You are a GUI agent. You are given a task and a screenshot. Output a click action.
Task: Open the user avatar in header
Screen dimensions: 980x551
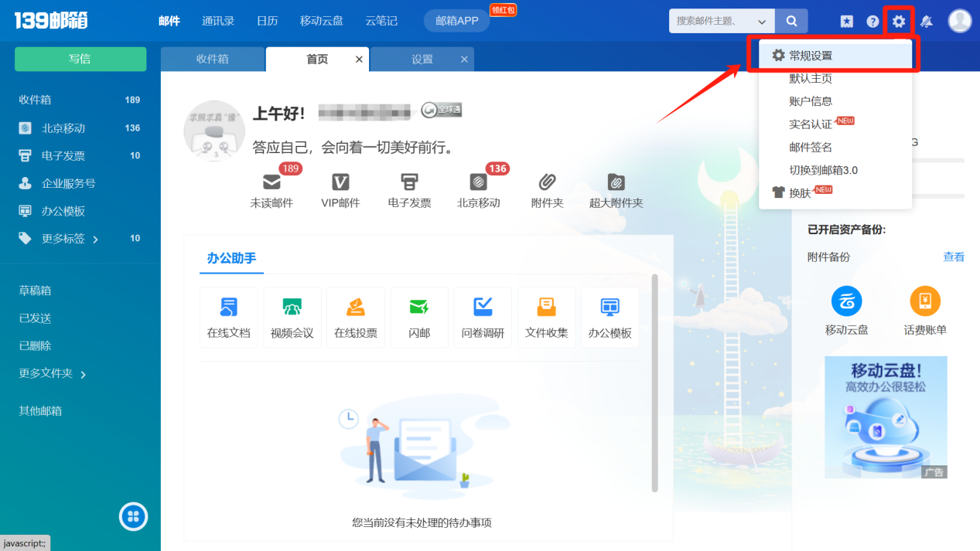960,21
